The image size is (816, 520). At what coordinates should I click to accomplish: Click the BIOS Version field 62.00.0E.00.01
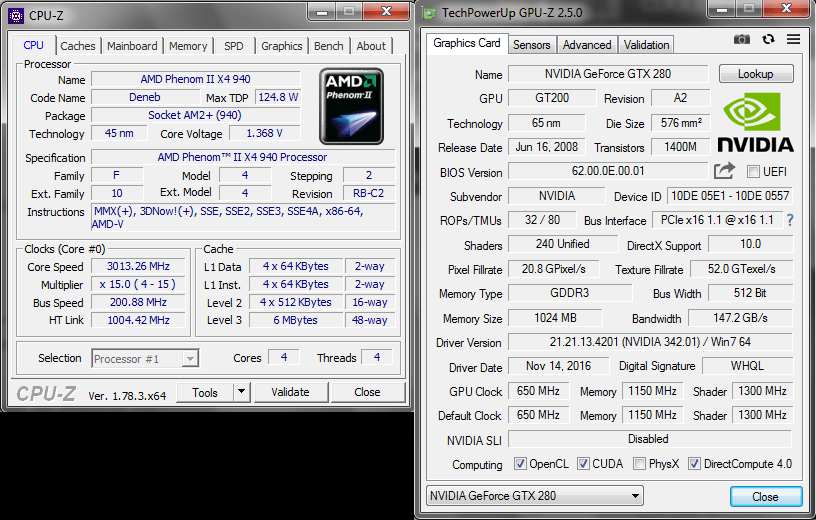click(608, 171)
